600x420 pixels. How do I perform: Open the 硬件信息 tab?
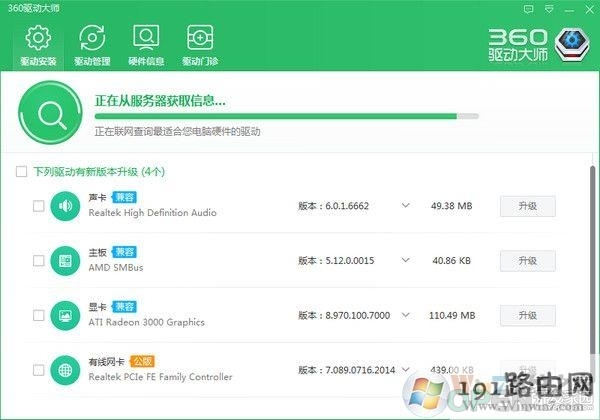coord(146,45)
